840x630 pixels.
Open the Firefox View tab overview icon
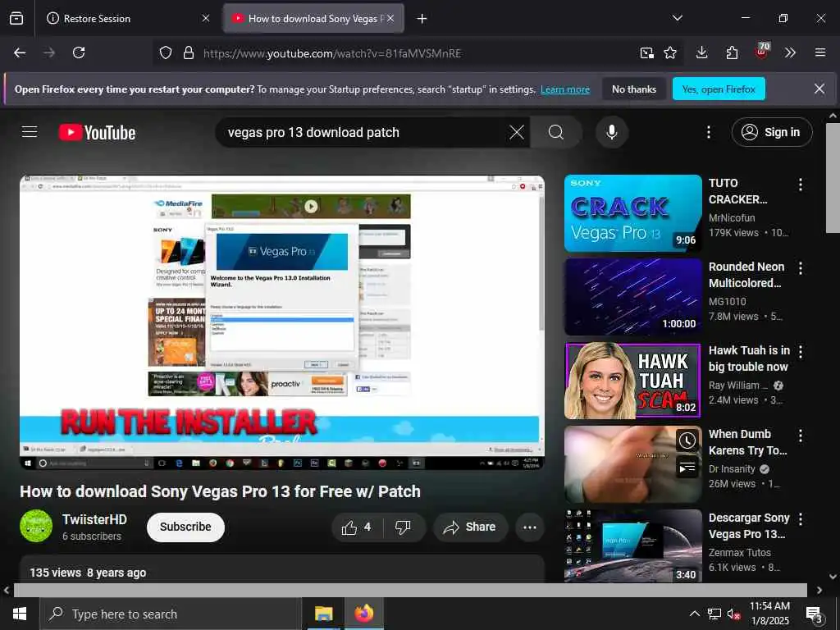tap(16, 18)
